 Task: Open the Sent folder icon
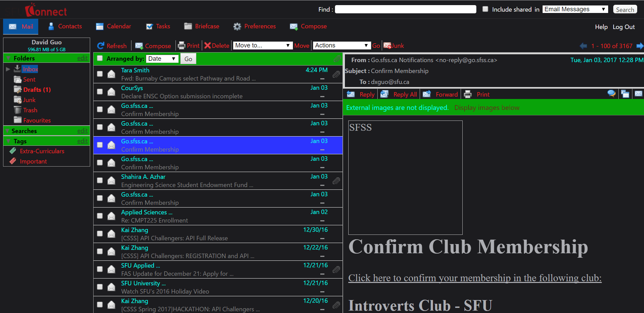(x=17, y=80)
